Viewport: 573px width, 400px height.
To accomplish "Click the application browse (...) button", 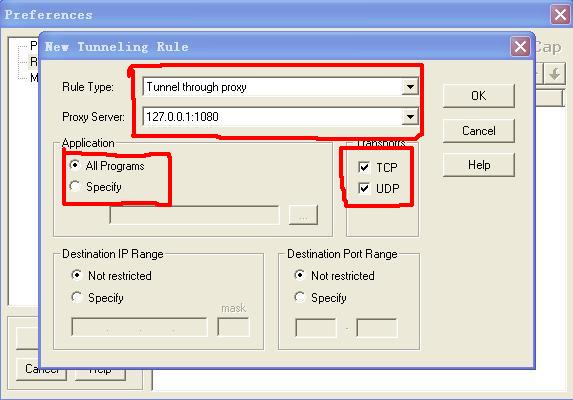I will 303,215.
